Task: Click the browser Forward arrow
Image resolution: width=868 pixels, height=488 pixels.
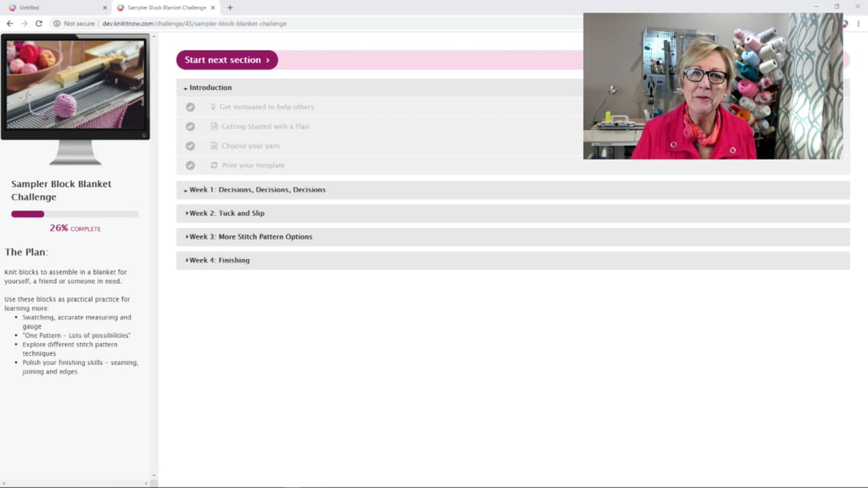Action: [x=24, y=23]
